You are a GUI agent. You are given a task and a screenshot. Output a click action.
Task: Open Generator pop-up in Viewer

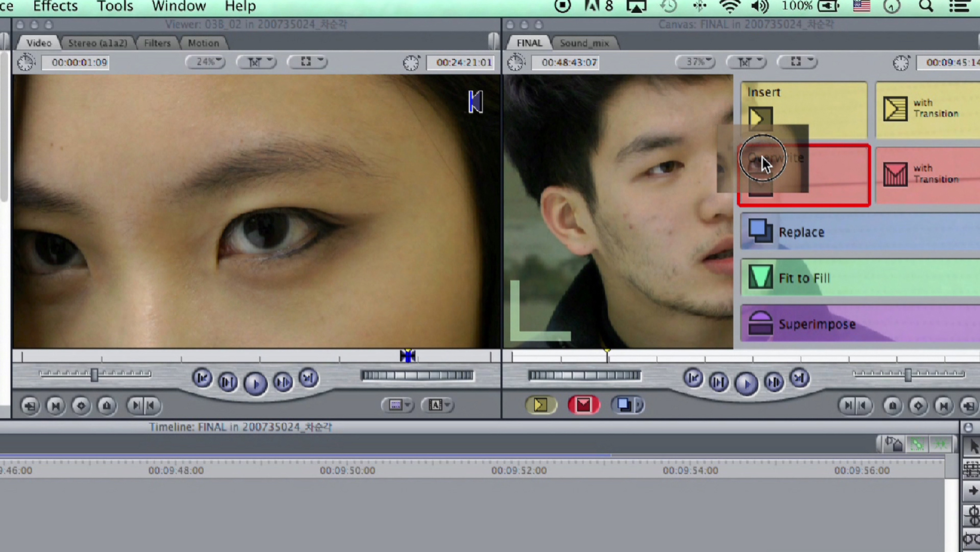[x=437, y=405]
